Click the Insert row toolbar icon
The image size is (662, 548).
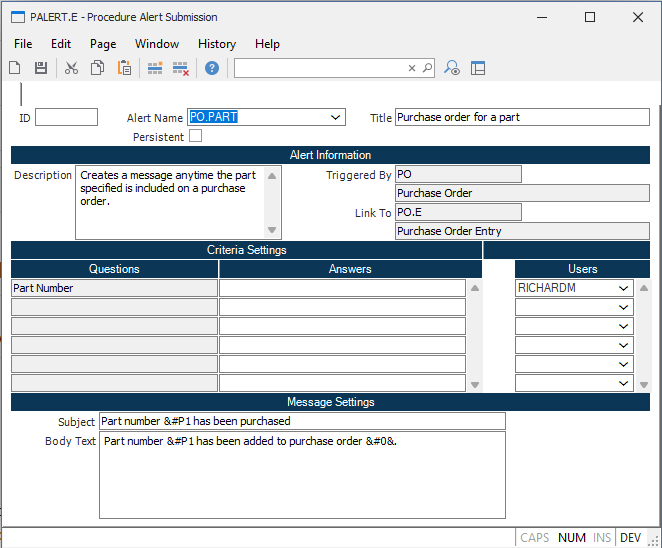pos(155,68)
